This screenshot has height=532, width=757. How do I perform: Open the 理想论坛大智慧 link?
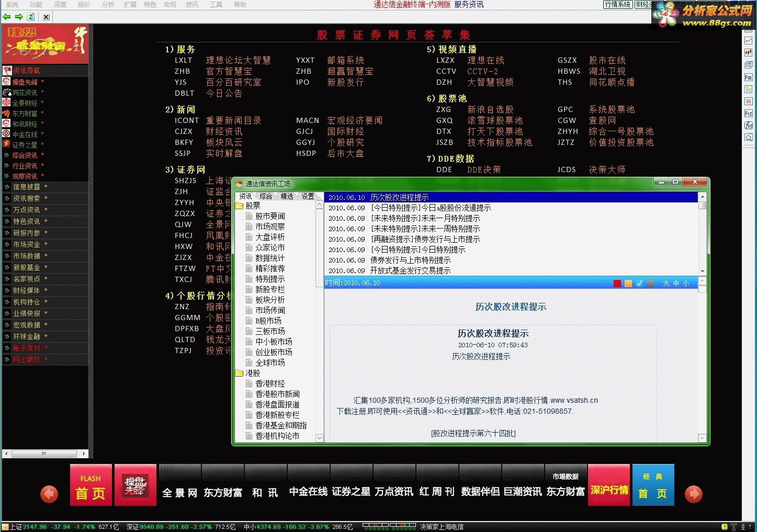[x=238, y=60]
